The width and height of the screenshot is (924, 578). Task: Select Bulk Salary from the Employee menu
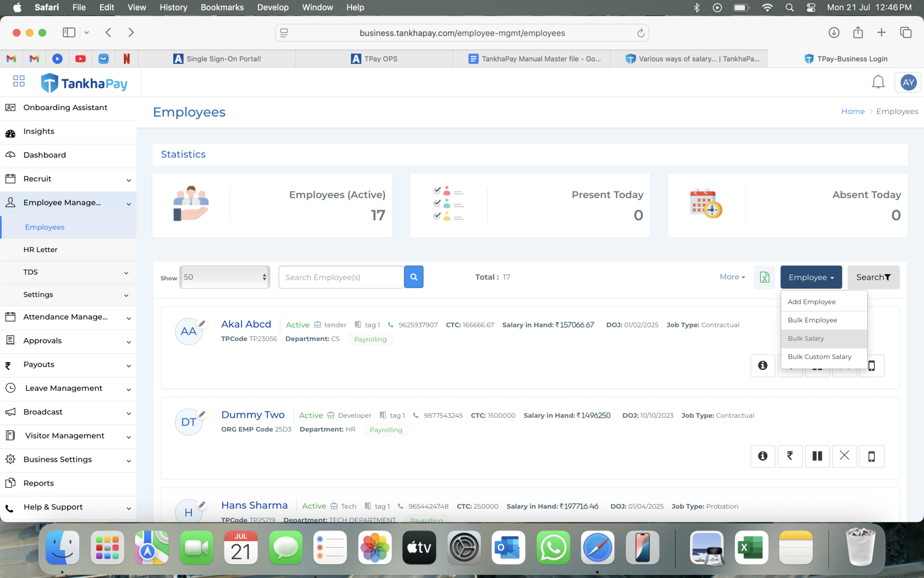tap(806, 338)
